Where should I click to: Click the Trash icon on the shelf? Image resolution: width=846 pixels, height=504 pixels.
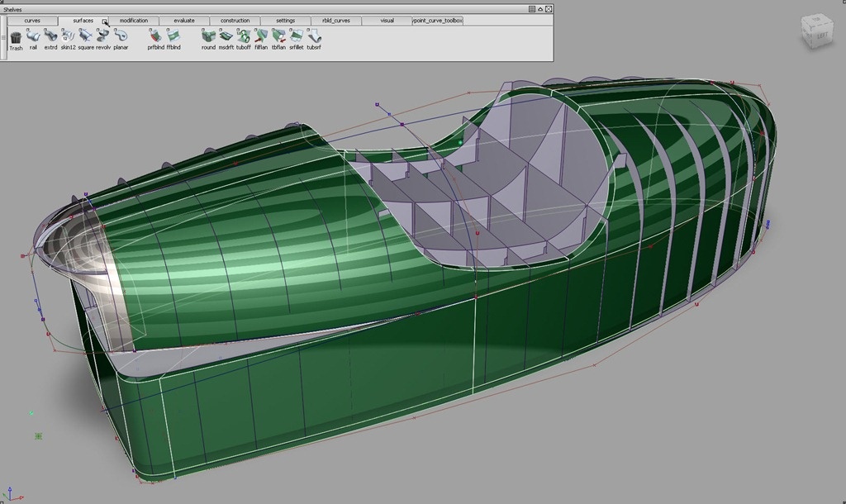point(16,36)
